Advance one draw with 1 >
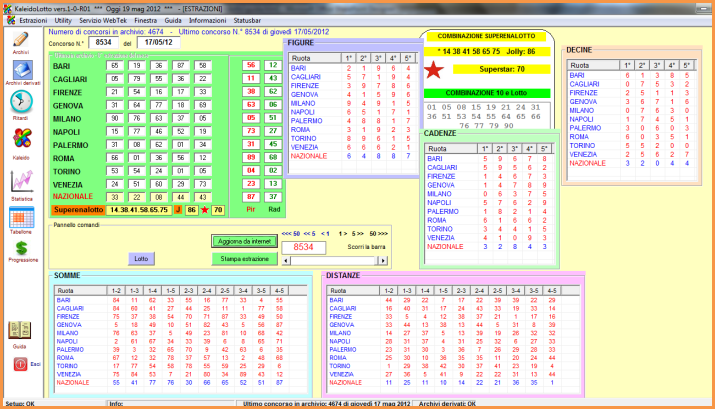Viewport: 715px width, 409px height. [x=342, y=233]
